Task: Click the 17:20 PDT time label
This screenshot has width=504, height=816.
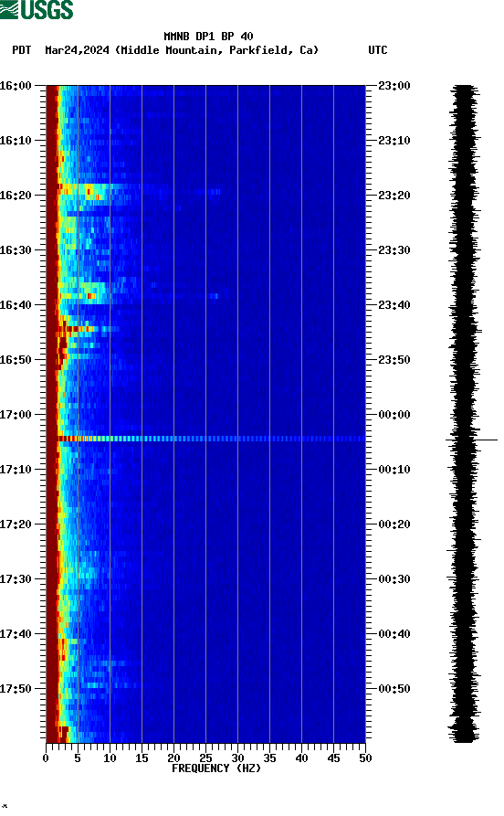Action: click(16, 525)
